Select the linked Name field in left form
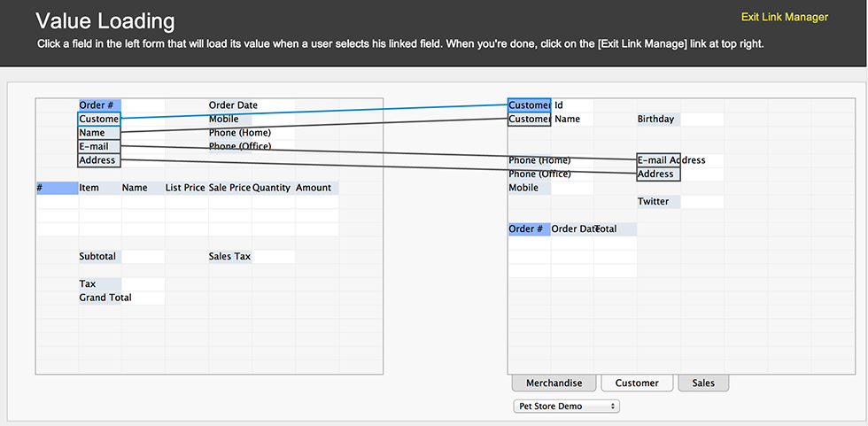 99,133
